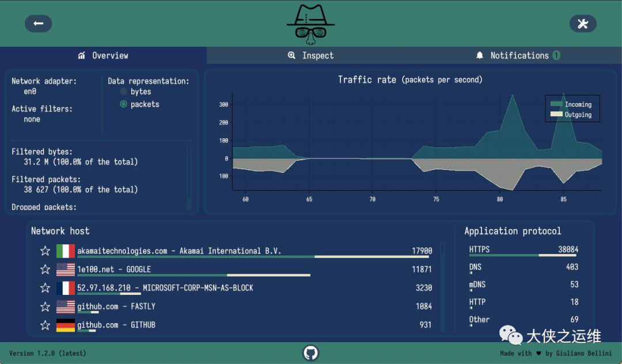Star the 1e100.net GOOGLE host

click(x=45, y=270)
